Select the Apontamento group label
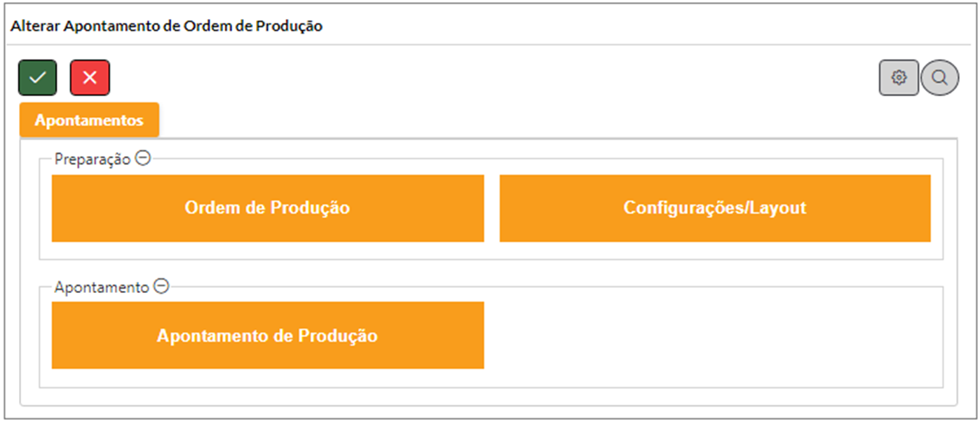This screenshot has height=422, width=980. 102,287
